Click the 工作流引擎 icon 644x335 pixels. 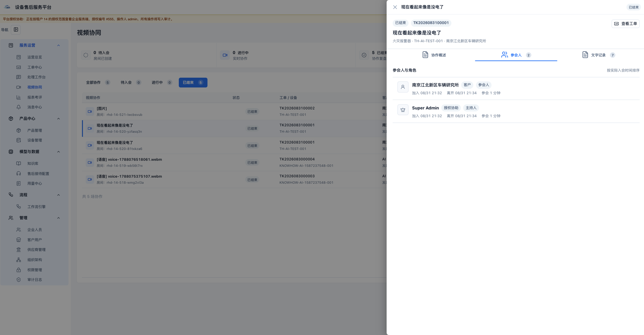pyautogui.click(x=19, y=207)
